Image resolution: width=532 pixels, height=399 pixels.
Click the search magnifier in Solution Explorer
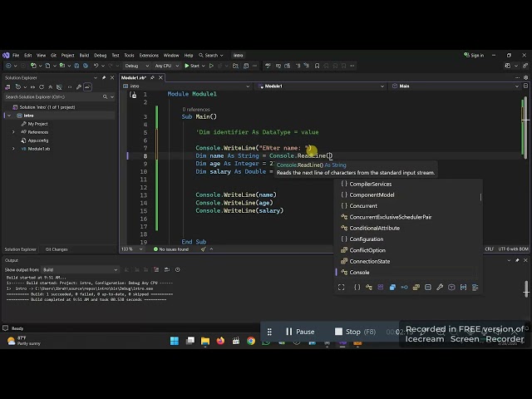[x=105, y=97]
